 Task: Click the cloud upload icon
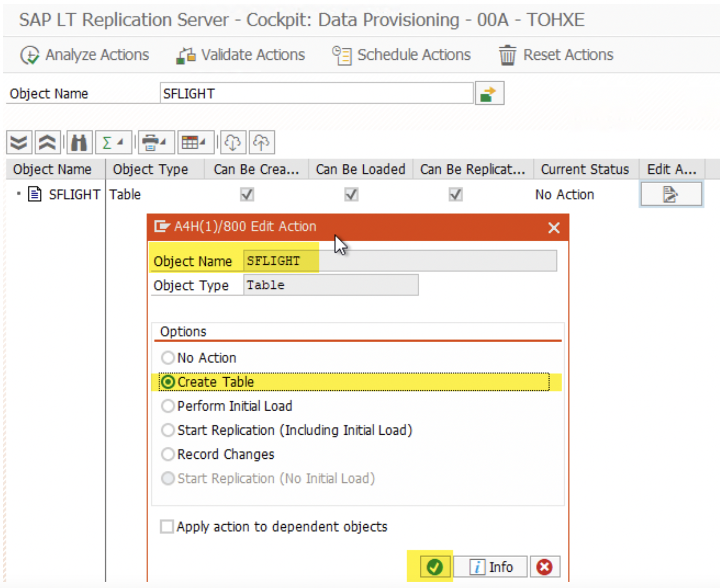(262, 142)
